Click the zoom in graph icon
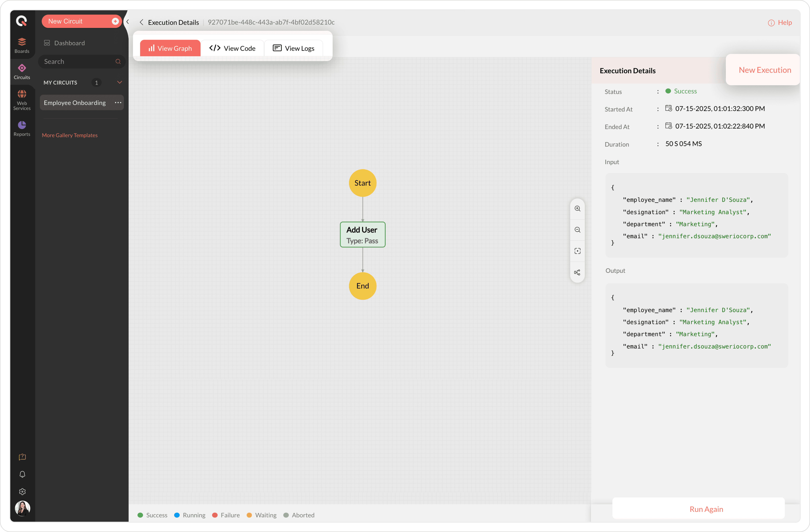Screen dimensions: 810x532 click(x=577, y=209)
